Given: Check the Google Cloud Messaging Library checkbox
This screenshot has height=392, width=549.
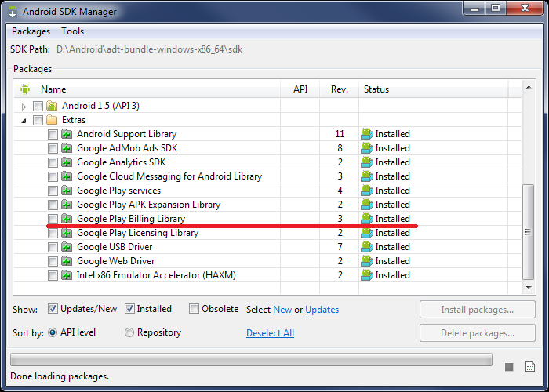Looking at the screenshot, I should click(x=53, y=176).
